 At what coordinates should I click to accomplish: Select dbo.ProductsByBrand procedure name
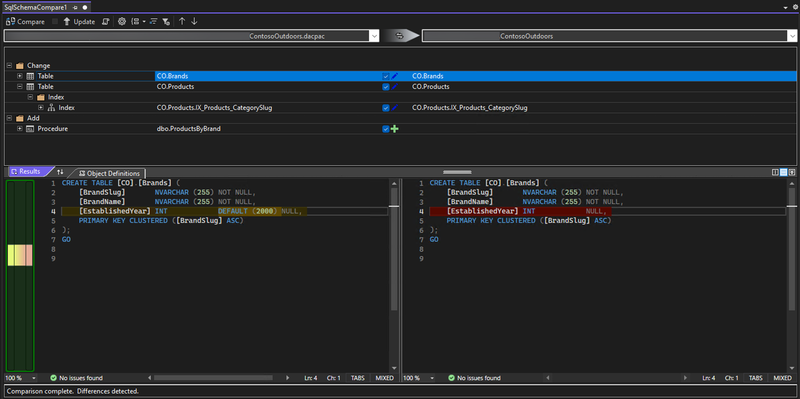pyautogui.click(x=189, y=129)
